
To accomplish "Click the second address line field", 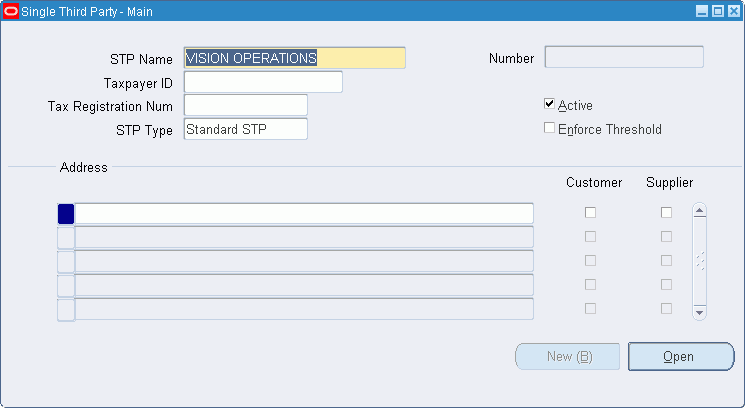I will (x=304, y=237).
